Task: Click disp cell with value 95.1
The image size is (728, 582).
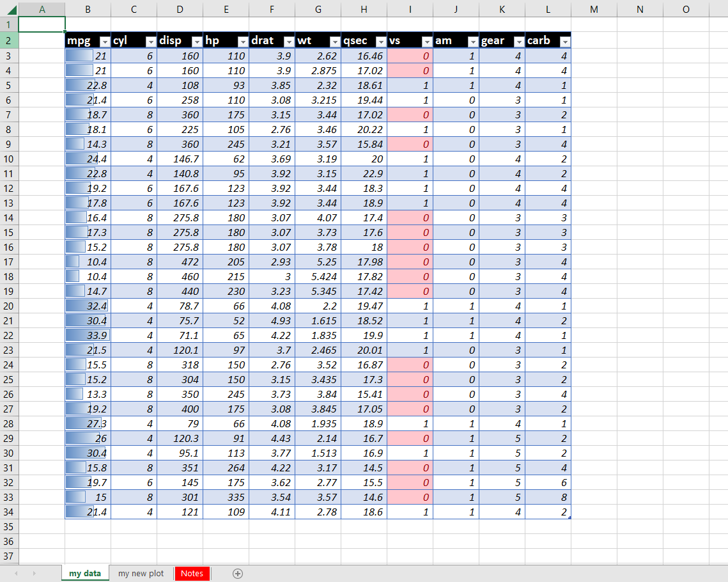Action: [x=180, y=453]
